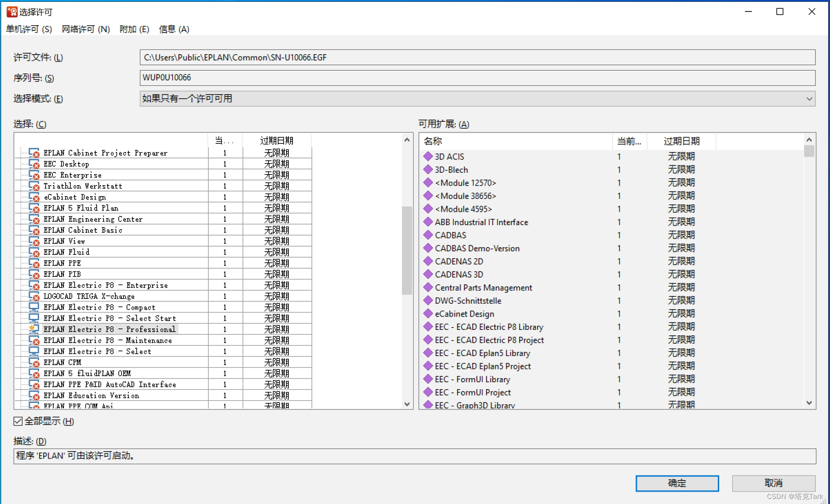Select the EPLAN PPE P&ID AutoCAD Interface row

point(163,385)
